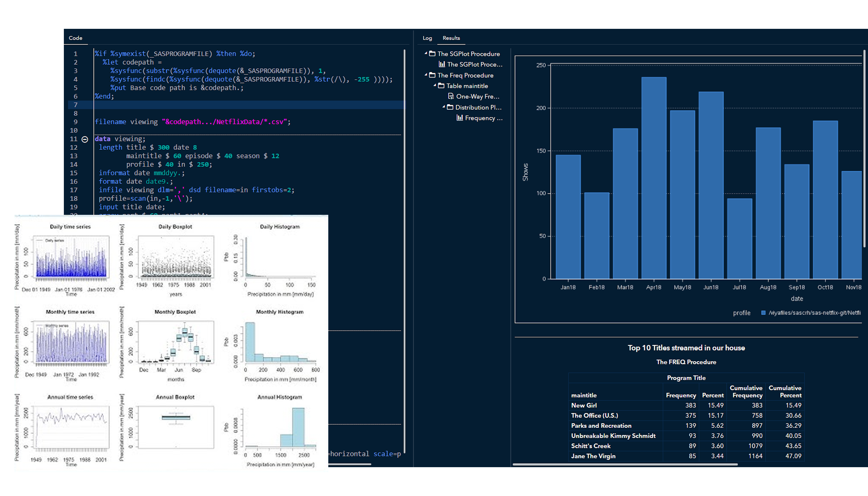
Task: Click the results pane horizontal scrollbar
Action: (625, 464)
